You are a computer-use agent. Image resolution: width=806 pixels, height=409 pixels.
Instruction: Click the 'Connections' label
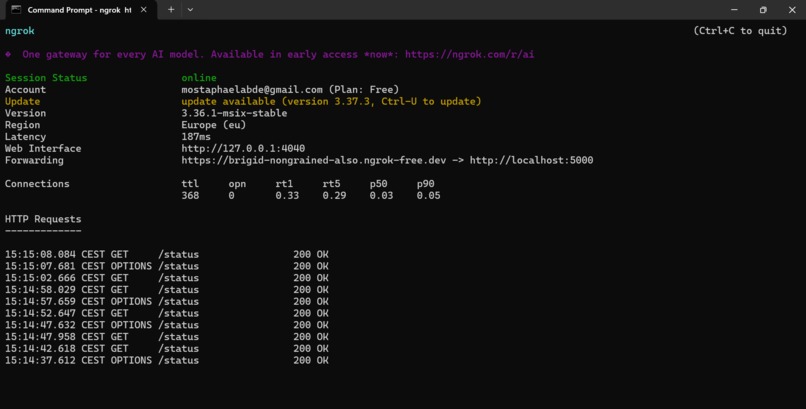tap(37, 184)
